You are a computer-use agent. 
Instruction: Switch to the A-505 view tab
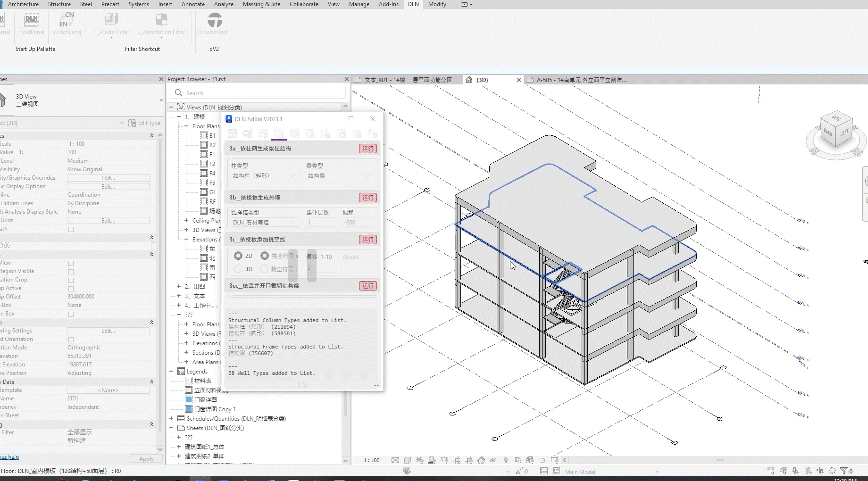coord(581,80)
